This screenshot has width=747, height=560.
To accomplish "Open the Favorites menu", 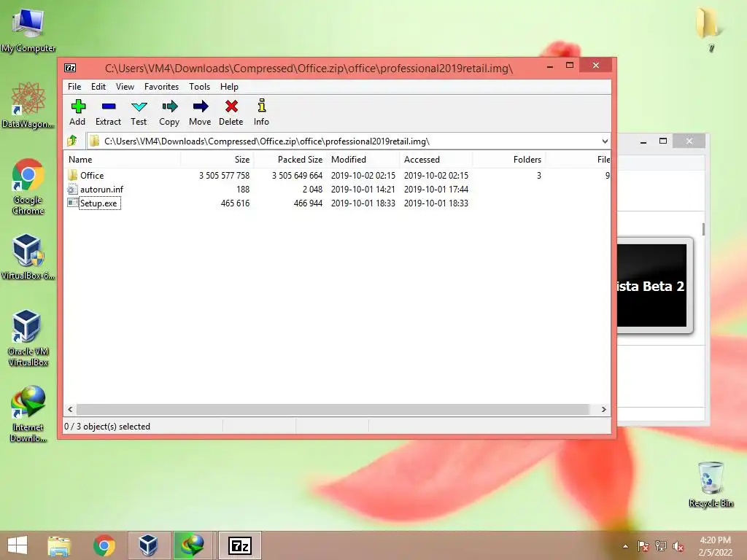I will click(x=161, y=87).
